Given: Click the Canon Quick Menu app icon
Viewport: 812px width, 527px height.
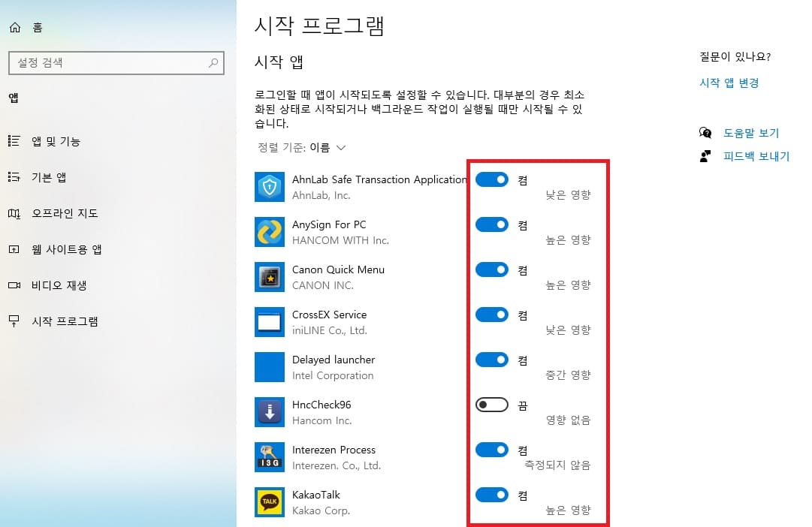Looking at the screenshot, I should [269, 277].
